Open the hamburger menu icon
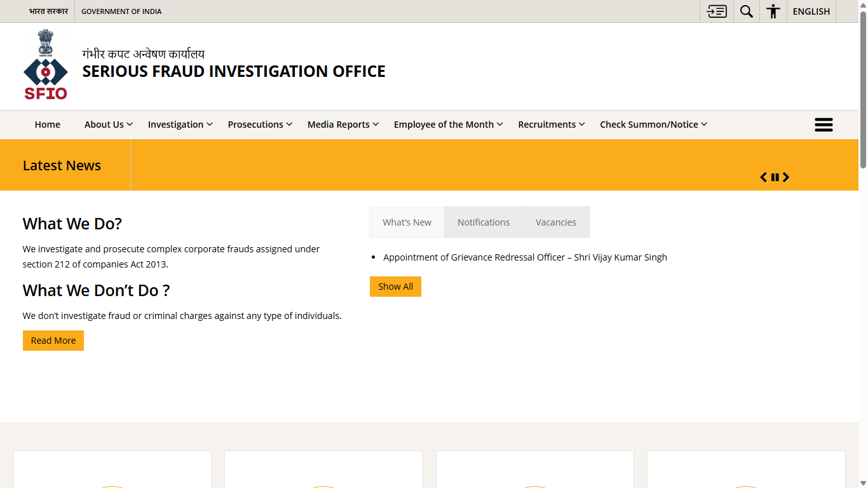 [824, 125]
